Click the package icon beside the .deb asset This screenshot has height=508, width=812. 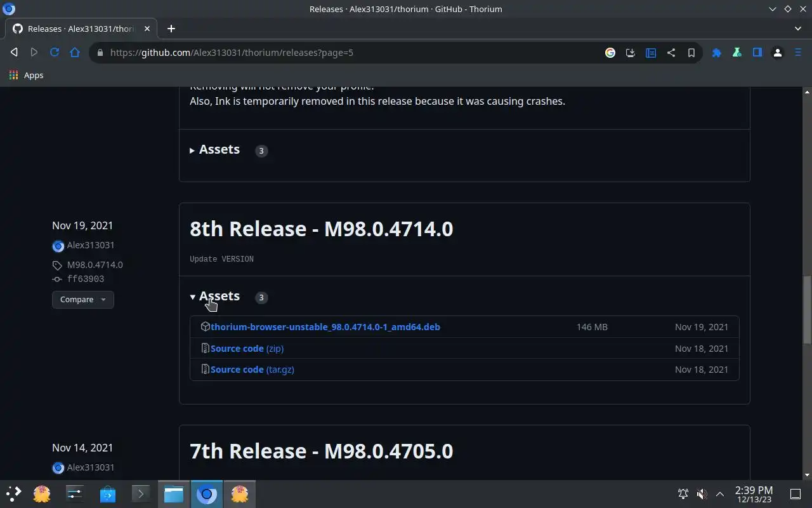[205, 326]
